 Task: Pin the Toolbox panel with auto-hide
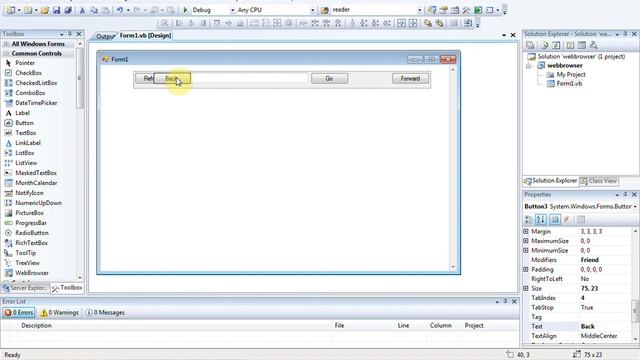tap(70, 34)
